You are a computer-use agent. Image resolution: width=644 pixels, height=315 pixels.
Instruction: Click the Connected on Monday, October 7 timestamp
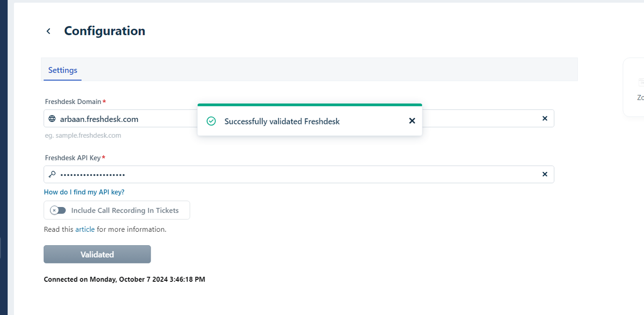tap(124, 279)
